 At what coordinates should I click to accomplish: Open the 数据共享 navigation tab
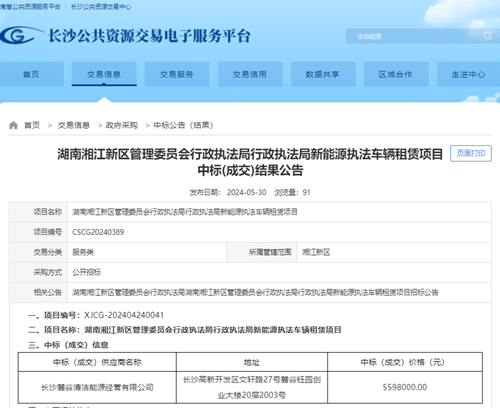(323, 74)
